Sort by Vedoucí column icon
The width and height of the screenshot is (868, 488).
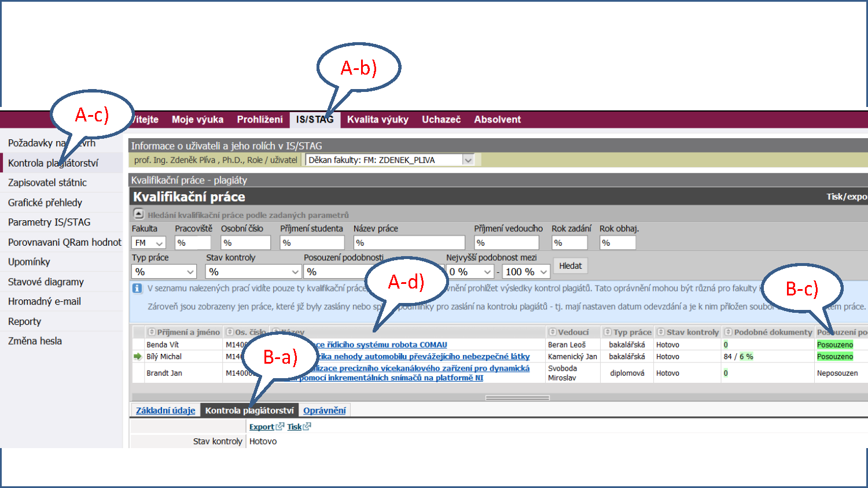[x=553, y=332]
